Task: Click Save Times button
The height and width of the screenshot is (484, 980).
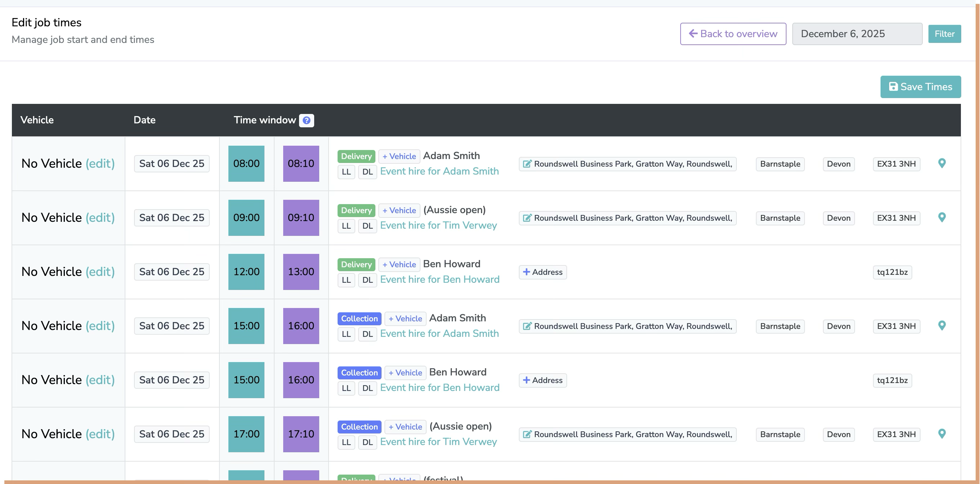Action: 920,87
